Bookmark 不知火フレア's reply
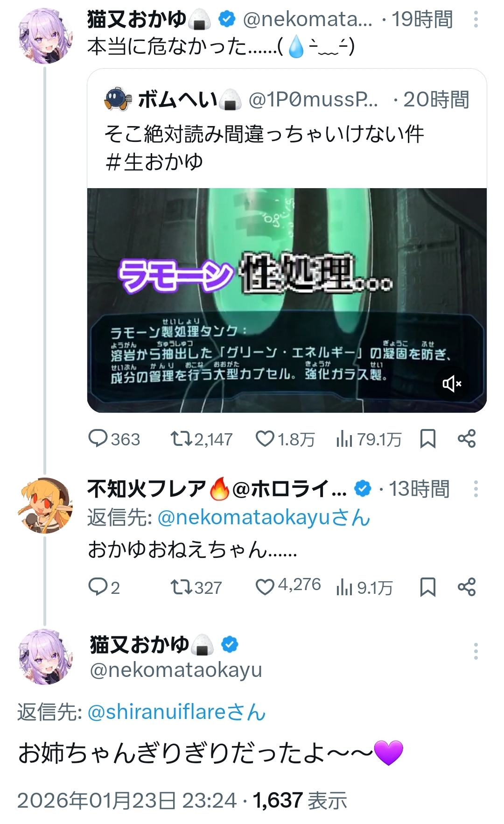Viewport: 504px width, 824px height. [427, 587]
